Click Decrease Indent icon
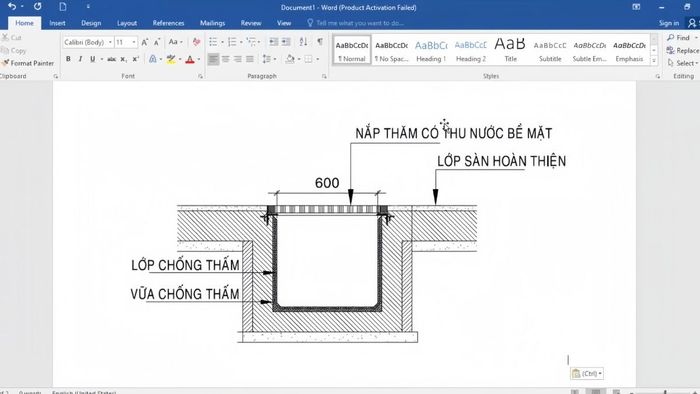 coord(274,42)
